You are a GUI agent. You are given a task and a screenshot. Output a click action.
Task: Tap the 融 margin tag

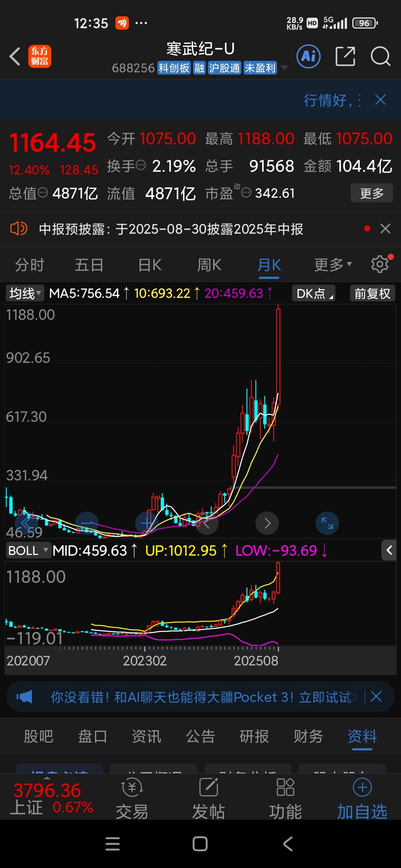[199, 68]
